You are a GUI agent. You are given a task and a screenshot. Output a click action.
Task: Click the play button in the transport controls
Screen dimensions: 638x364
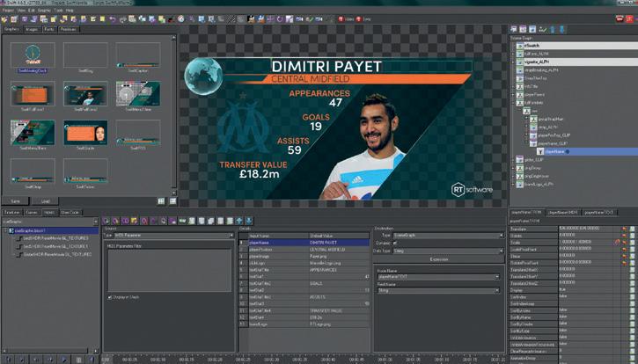click(x=64, y=360)
